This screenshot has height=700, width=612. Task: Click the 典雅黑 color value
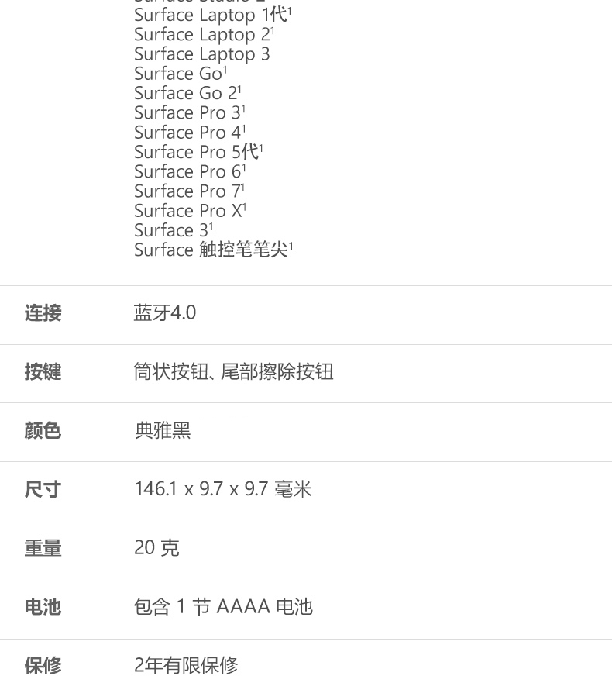coord(163,431)
